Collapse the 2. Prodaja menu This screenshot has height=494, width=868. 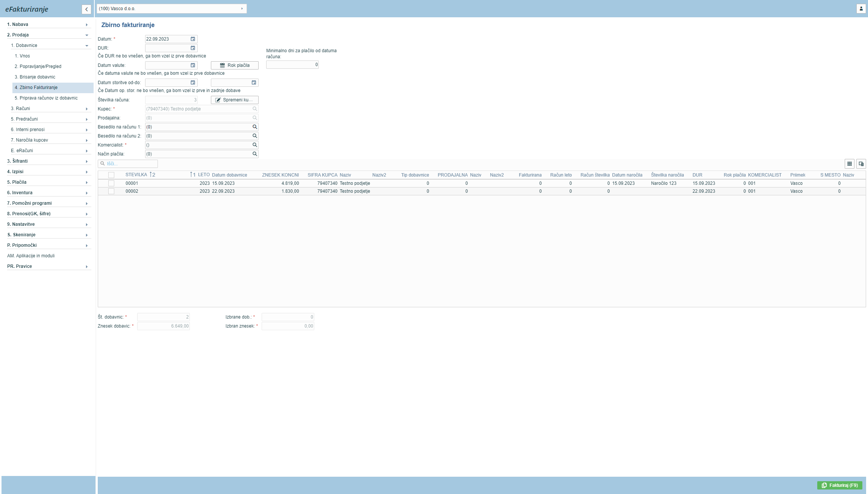49,35
